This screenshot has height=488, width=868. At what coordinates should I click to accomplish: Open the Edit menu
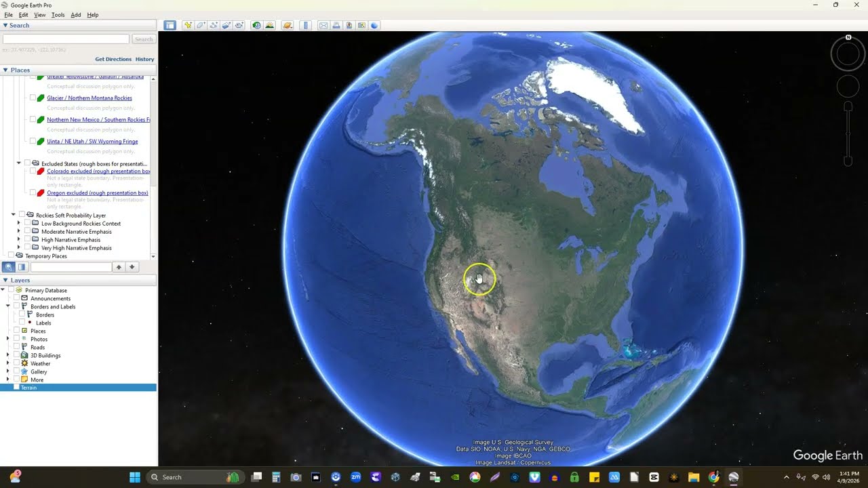(x=24, y=15)
